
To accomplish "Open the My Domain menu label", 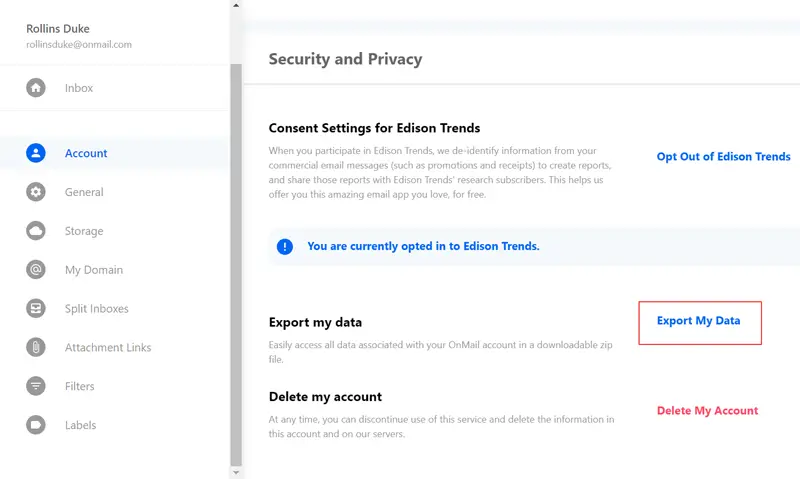I will [x=94, y=270].
